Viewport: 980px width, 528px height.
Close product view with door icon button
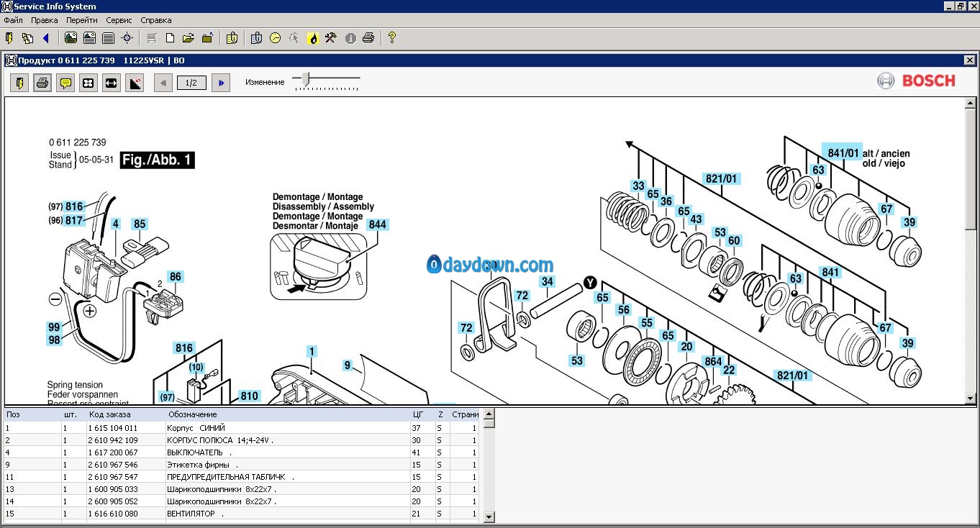19,83
